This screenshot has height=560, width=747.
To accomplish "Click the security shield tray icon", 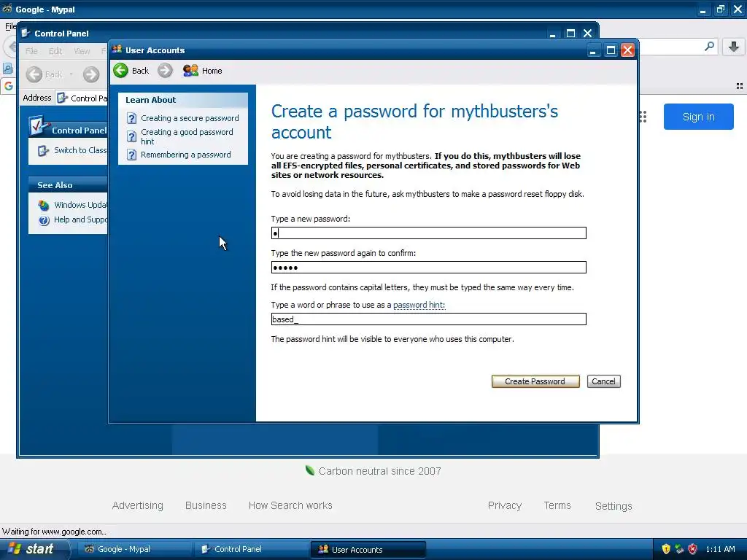I will coord(666,549).
